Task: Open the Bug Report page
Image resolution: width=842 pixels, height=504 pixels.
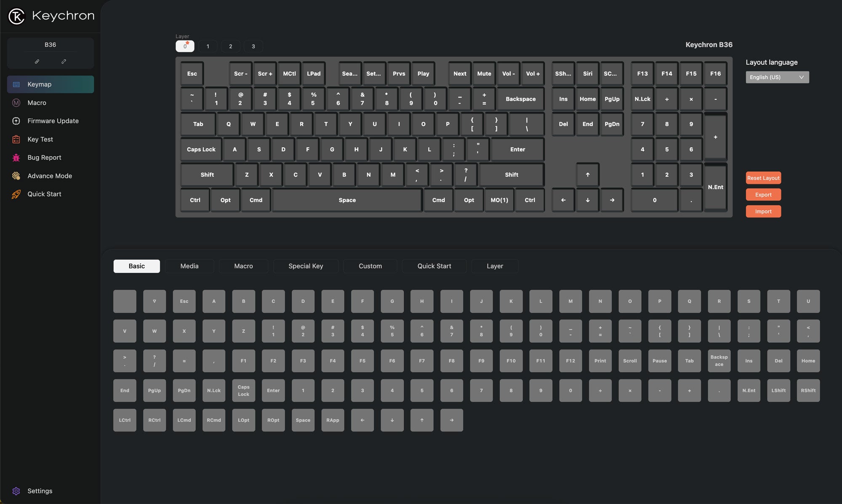Action: 44,157
